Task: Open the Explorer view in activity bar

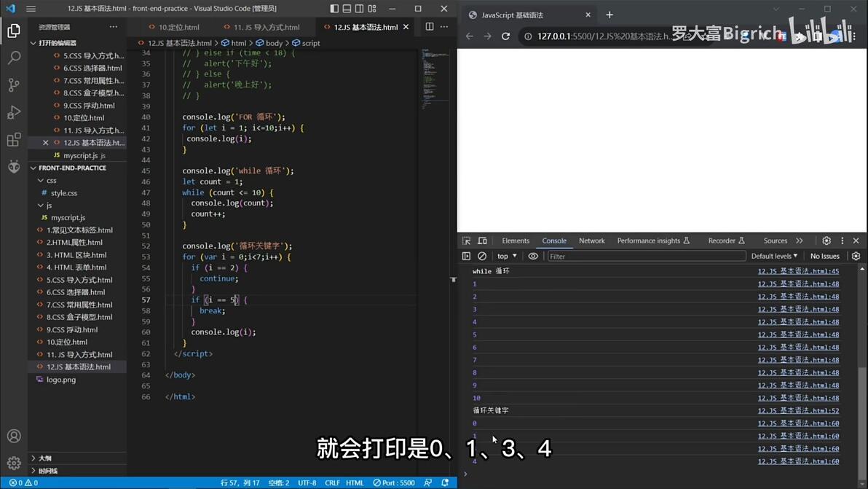Action: 14,31
